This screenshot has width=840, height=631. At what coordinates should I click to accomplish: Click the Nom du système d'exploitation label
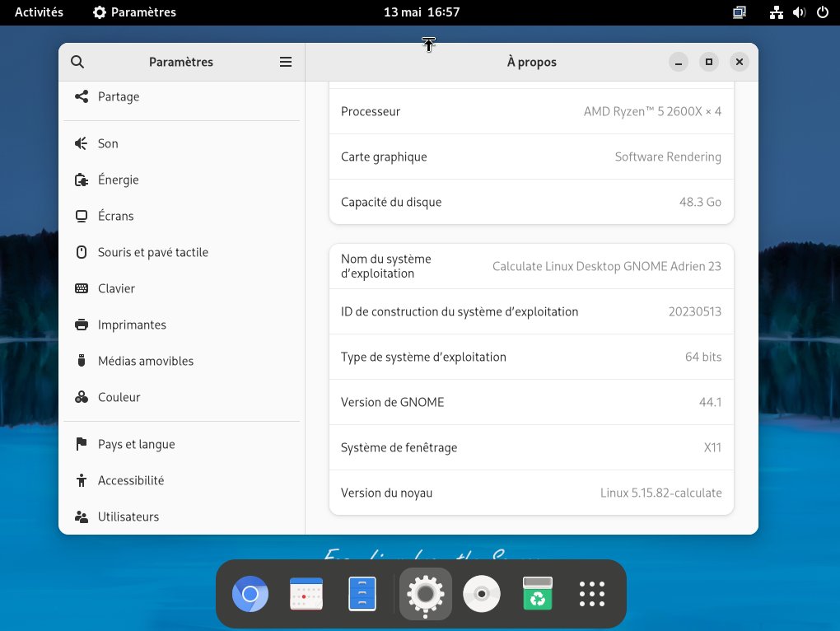(x=386, y=266)
